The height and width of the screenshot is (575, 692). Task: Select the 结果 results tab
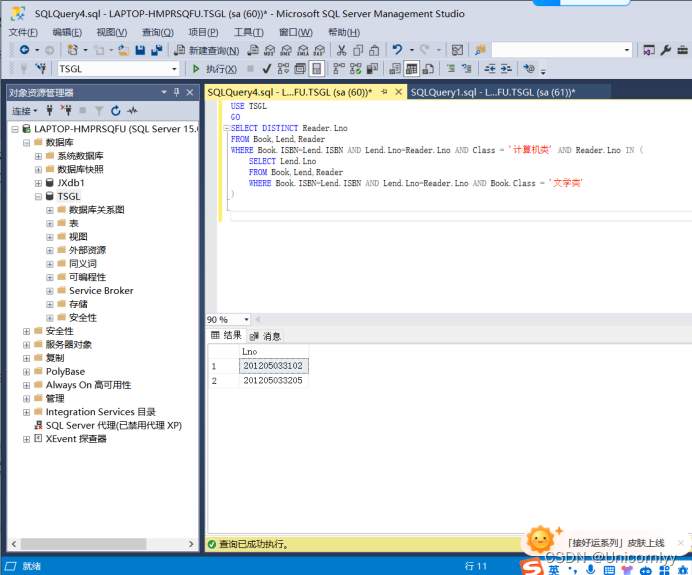click(226, 335)
